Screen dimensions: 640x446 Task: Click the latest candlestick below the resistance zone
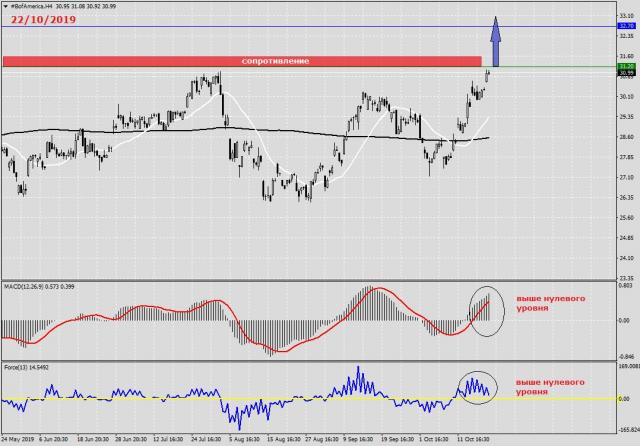488,74
